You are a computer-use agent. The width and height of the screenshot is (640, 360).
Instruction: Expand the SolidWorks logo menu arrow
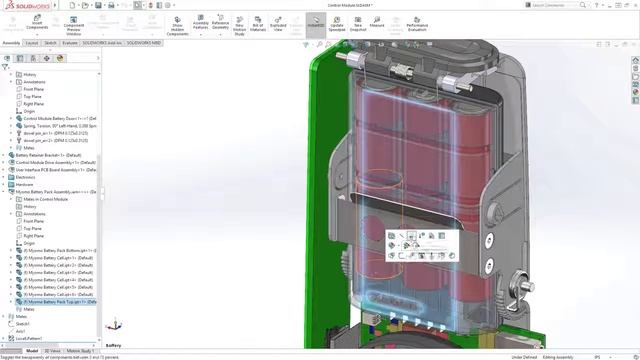click(55, 5)
